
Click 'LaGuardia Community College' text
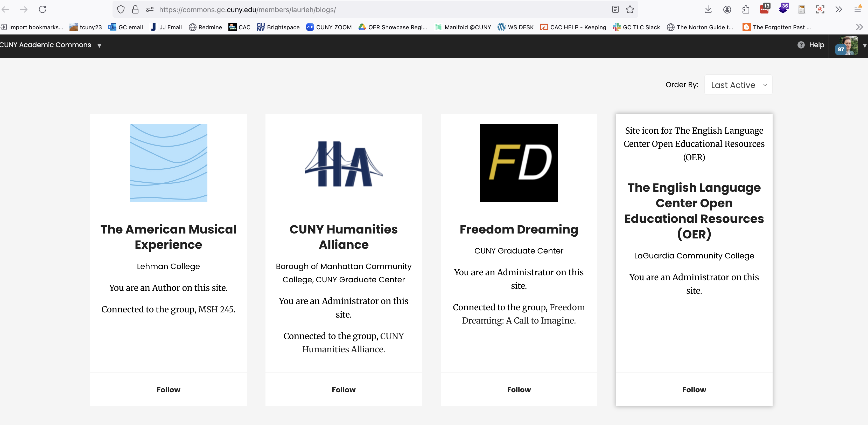(694, 256)
